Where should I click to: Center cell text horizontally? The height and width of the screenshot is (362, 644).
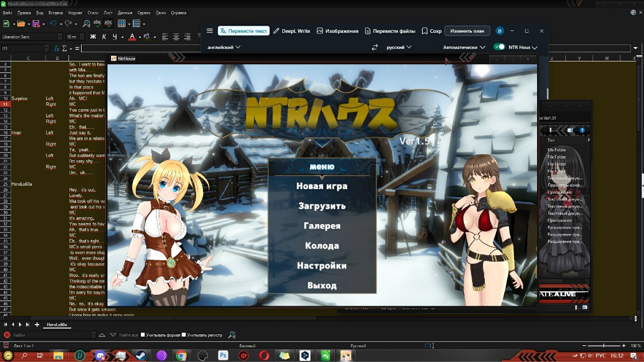pyautogui.click(x=176, y=37)
